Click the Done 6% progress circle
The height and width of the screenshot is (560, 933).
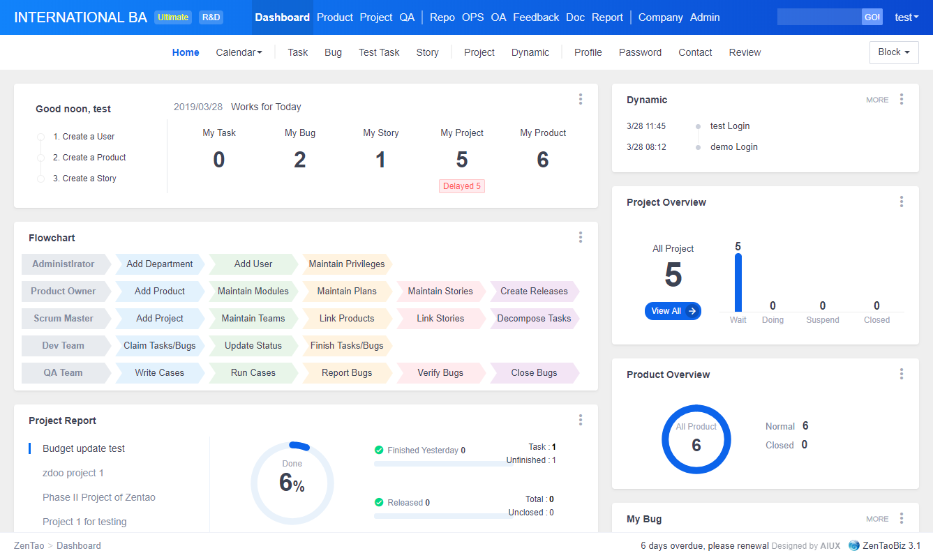click(x=292, y=481)
